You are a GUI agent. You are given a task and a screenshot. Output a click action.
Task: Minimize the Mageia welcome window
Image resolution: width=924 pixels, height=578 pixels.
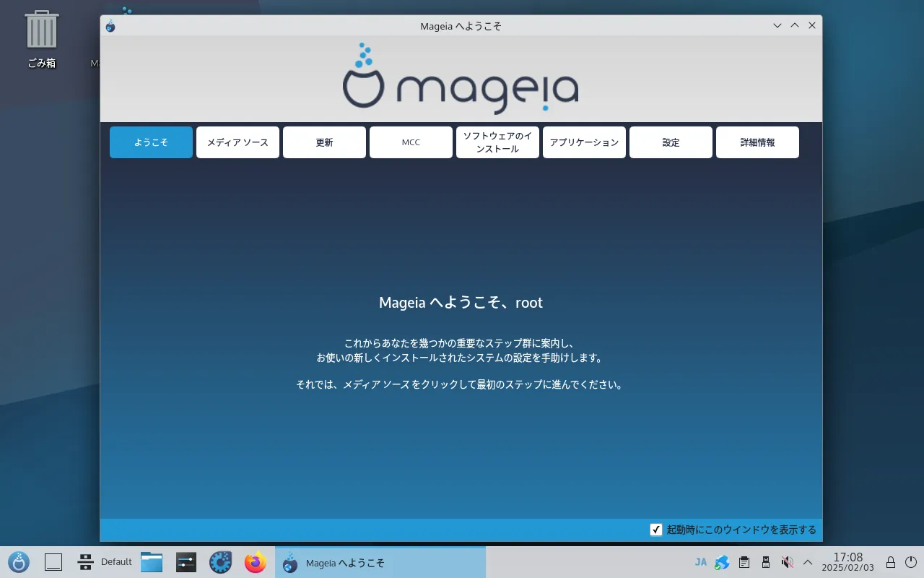(x=777, y=25)
